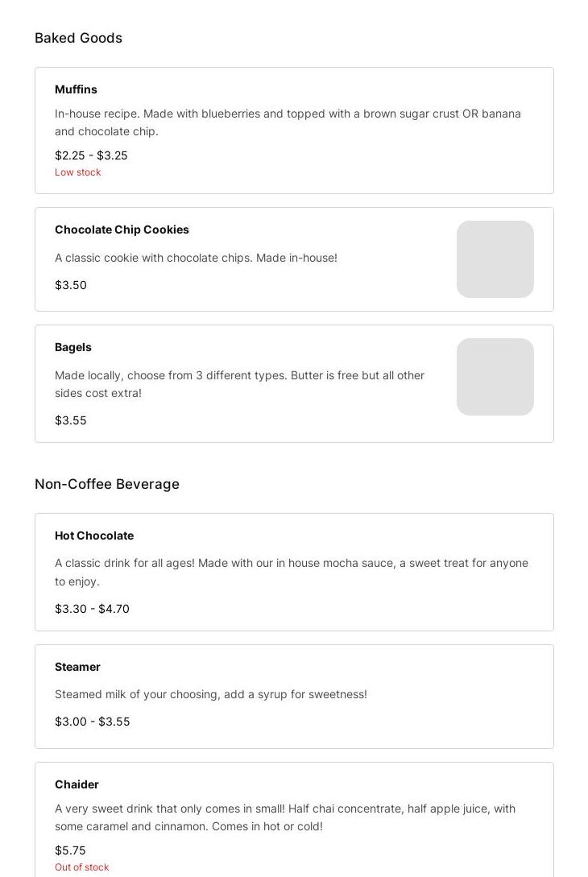Click the Chocolate Chip Cookies image placeholder

click(x=495, y=259)
